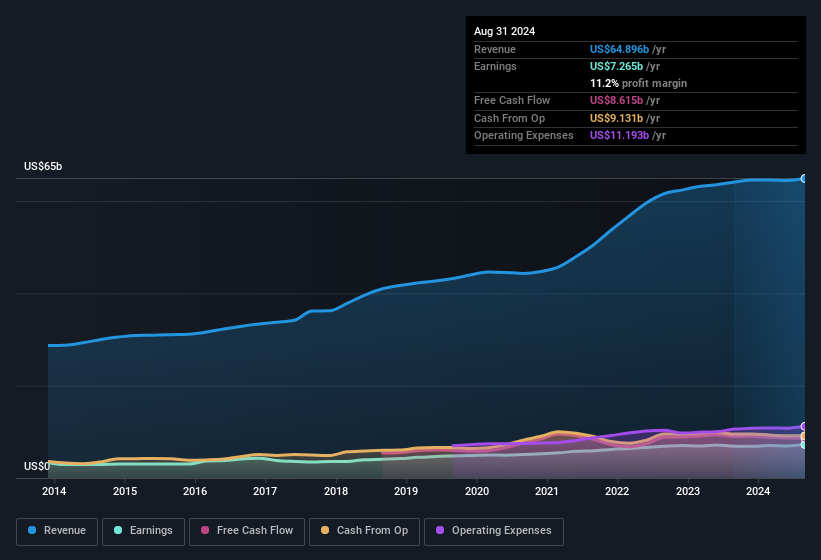Click the Free Cash Flow tooltip label
Screen dimensions: 821x560
coord(512,100)
